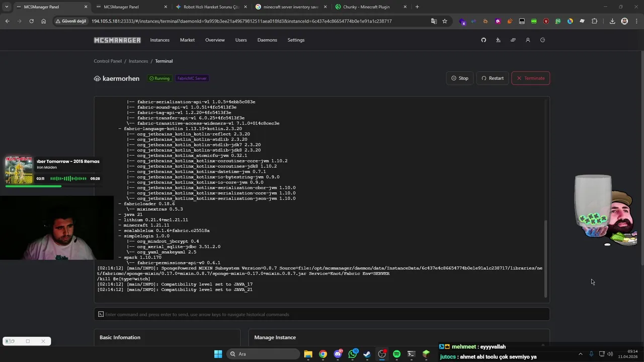Open the browser extensions puzzle icon
This screenshot has width=644, height=362.
point(595,21)
